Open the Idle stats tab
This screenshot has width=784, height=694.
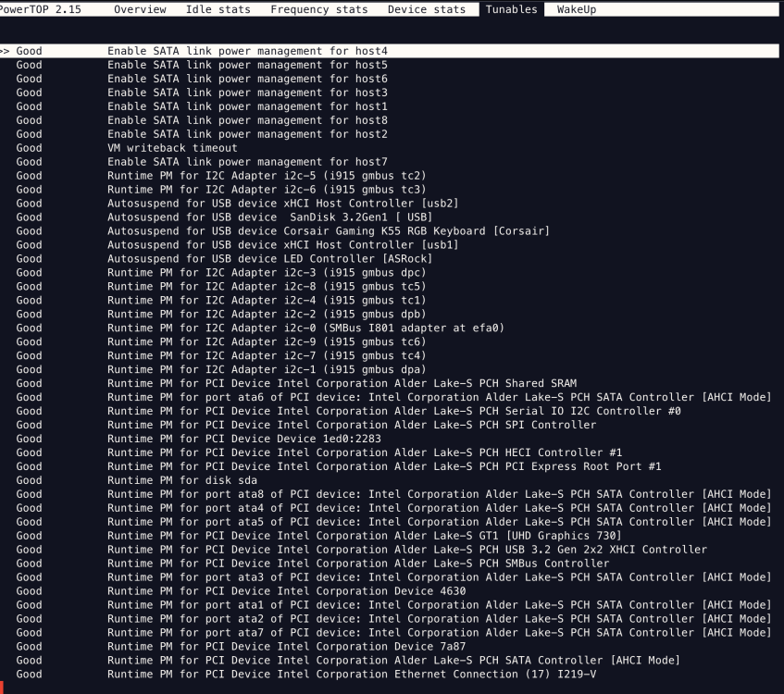218,9
